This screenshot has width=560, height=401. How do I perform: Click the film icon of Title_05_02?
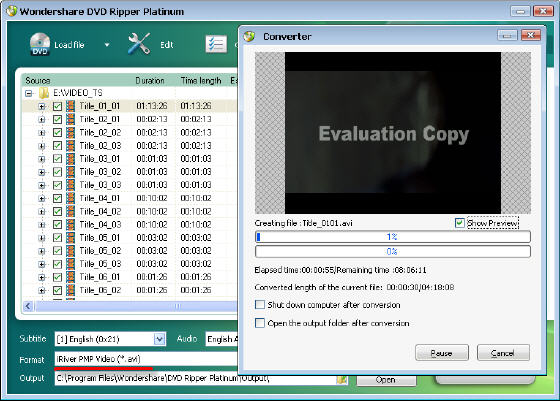click(71, 251)
